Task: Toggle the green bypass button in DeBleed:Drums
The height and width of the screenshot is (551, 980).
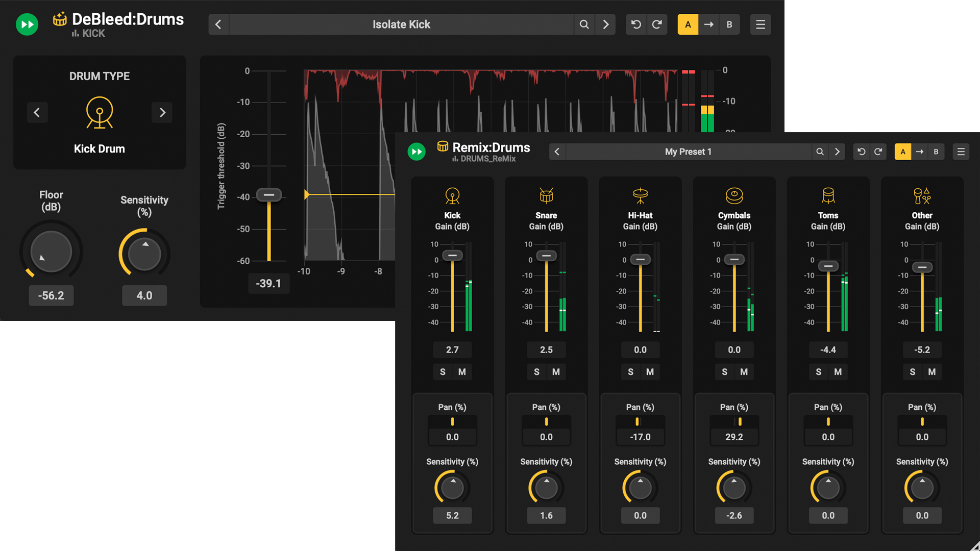Action: [27, 24]
